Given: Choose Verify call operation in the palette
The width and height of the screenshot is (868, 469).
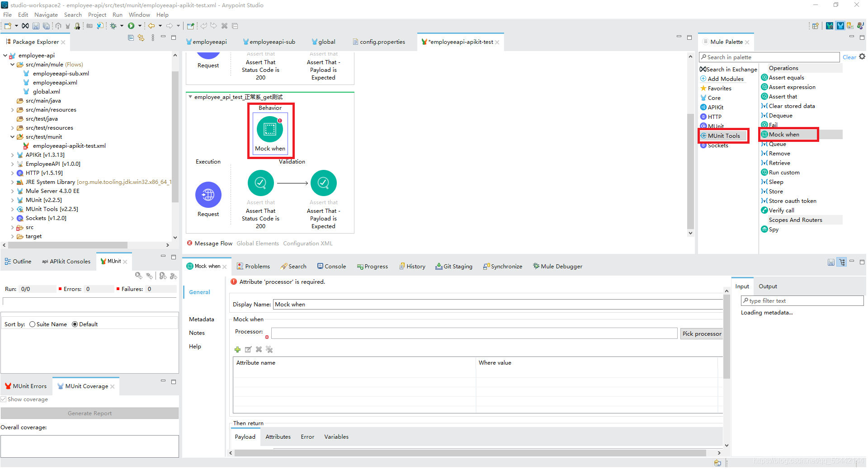Looking at the screenshot, I should [x=778, y=211].
